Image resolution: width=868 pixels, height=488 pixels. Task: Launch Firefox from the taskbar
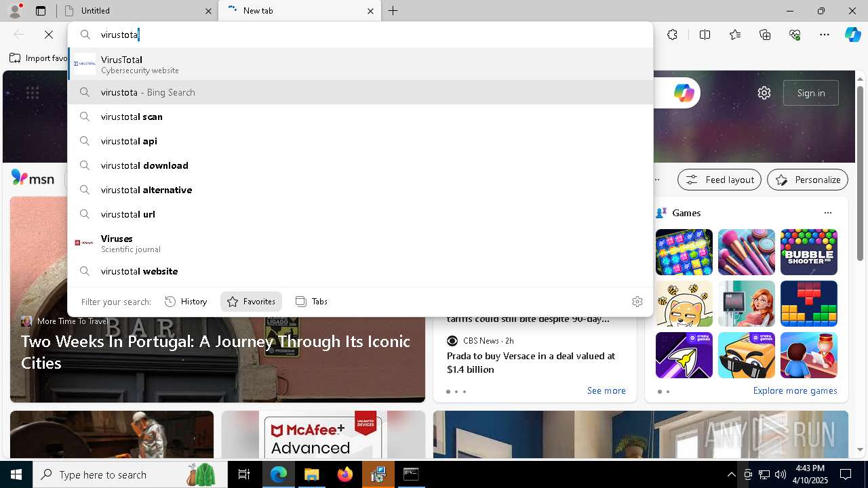tap(344, 474)
